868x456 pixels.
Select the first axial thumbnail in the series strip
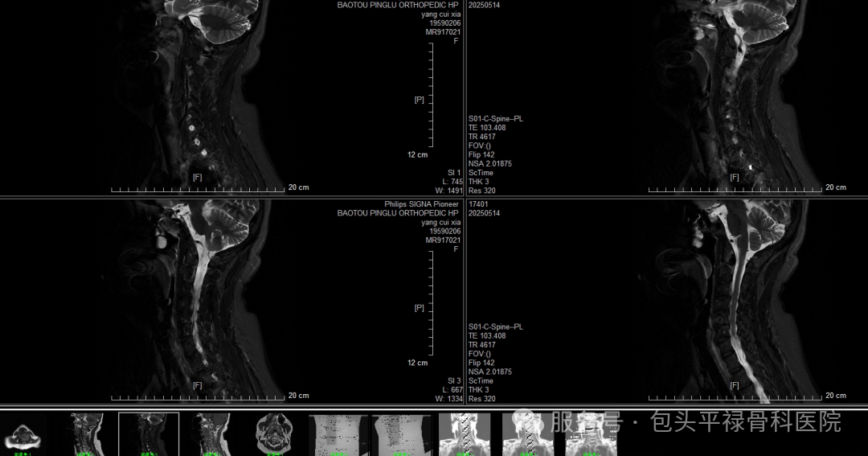23,434
